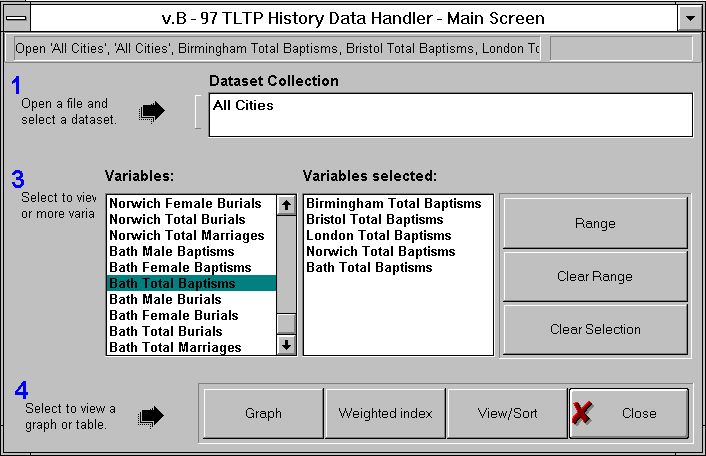Select the All Cities dataset collection field
This screenshot has height=456, width=706.
(x=450, y=114)
